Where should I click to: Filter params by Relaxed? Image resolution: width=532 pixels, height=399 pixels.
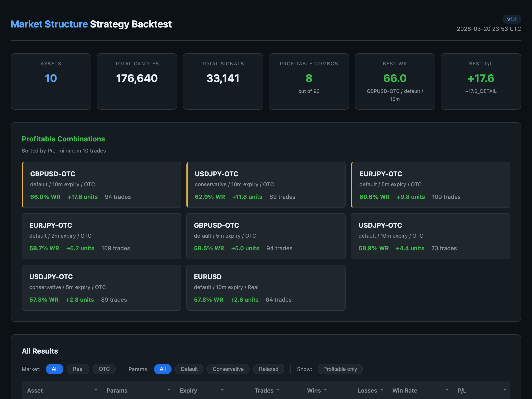pos(268,369)
